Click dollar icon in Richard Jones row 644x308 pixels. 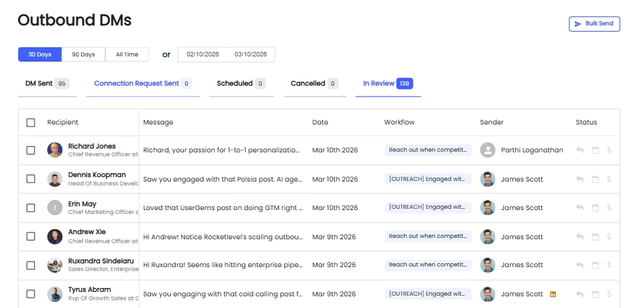[609, 150]
